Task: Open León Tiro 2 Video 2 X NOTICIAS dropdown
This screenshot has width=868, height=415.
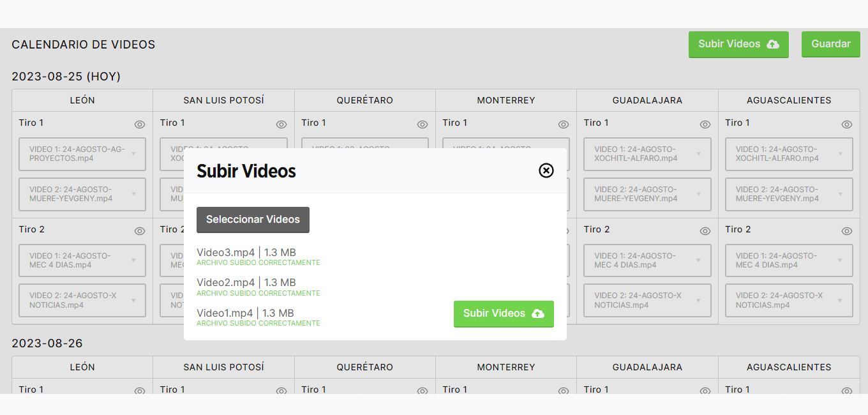Action: [x=82, y=301]
